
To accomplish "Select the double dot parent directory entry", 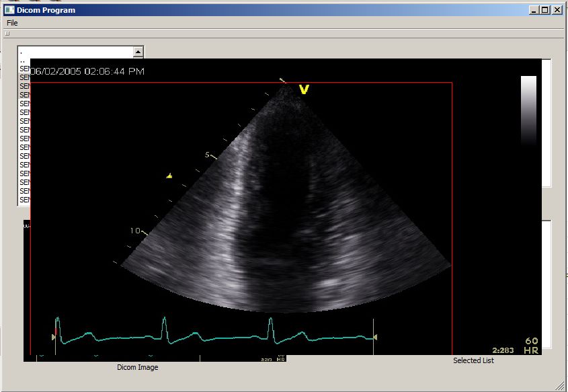I will click(22, 61).
